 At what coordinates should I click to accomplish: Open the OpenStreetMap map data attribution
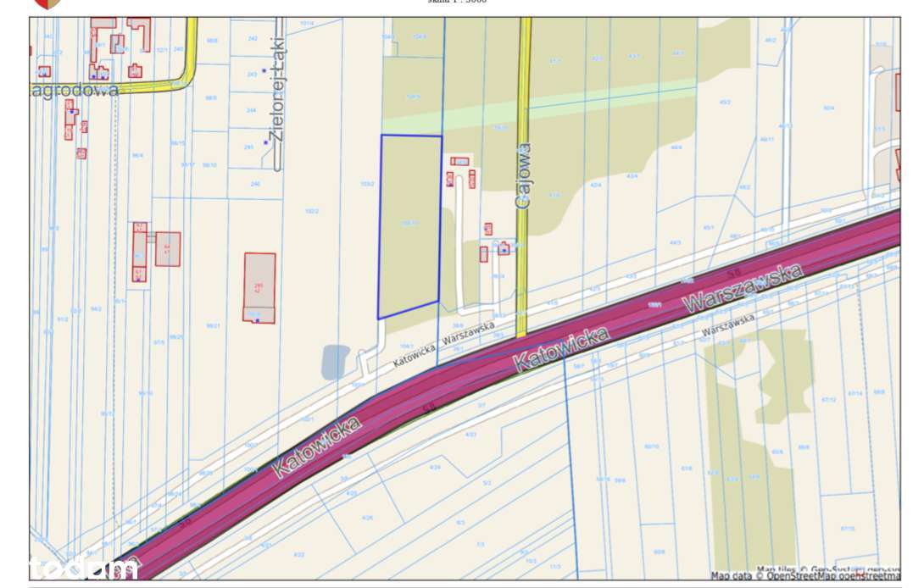[805, 575]
